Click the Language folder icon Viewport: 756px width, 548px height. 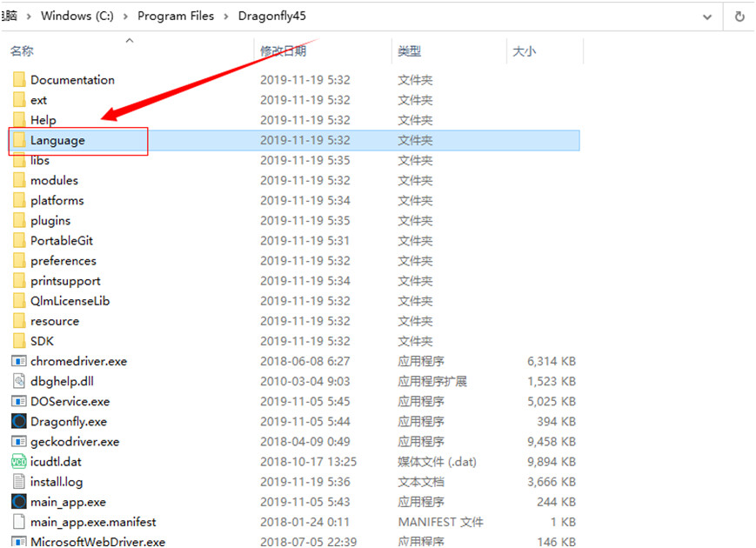[x=19, y=140]
